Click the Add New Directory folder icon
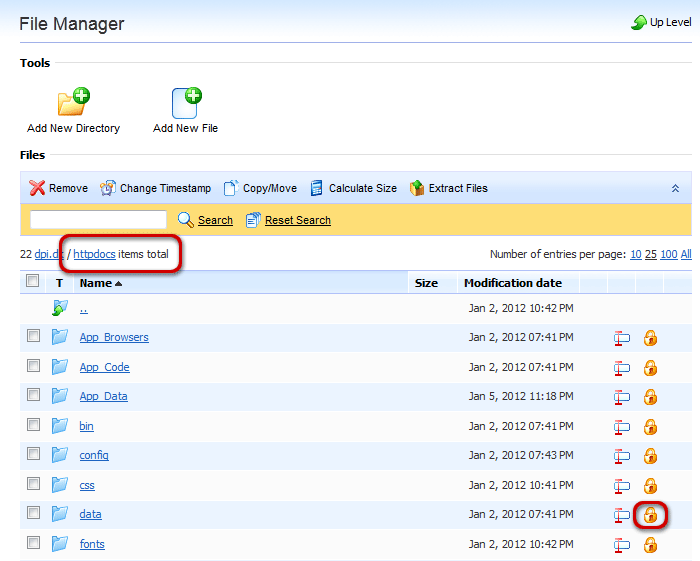Image resolution: width=700 pixels, height=561 pixels. tap(74, 102)
